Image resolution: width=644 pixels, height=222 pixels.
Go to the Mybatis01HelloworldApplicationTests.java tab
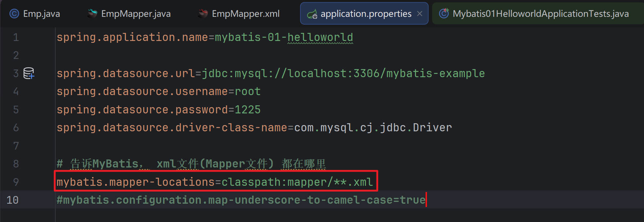[x=541, y=14]
